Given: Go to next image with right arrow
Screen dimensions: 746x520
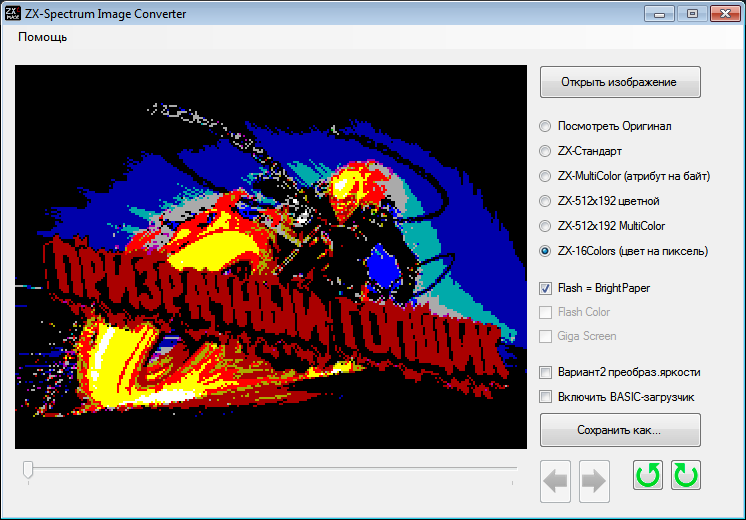Looking at the screenshot, I should [x=594, y=481].
